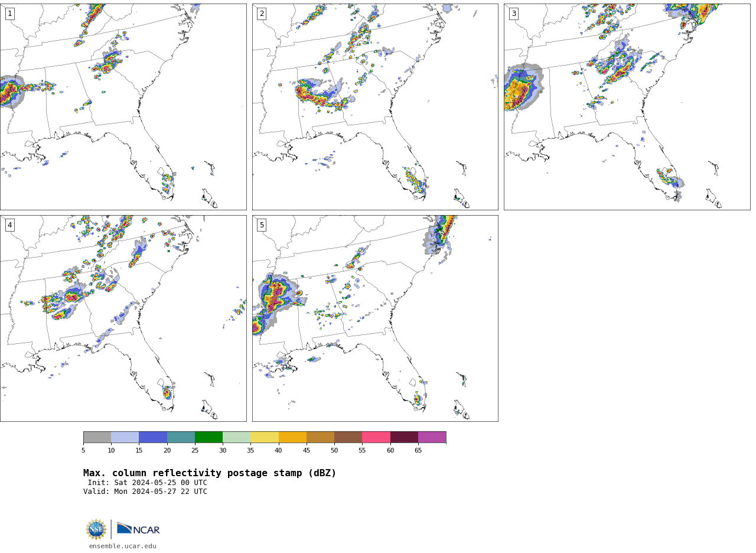This screenshot has height=553, width=756.
Task: Click the blue 15-20 dBZ swatch
Action: point(153,437)
